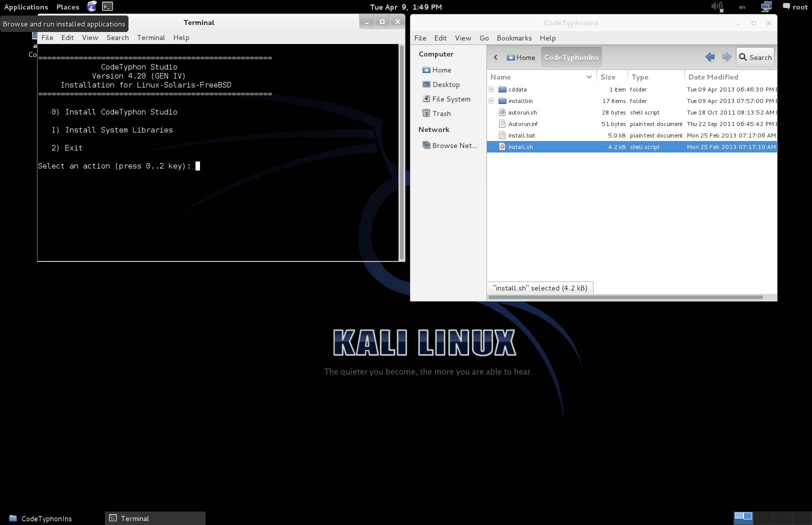
Task: Select the 'en' keyboard layout indicator
Action: click(742, 7)
